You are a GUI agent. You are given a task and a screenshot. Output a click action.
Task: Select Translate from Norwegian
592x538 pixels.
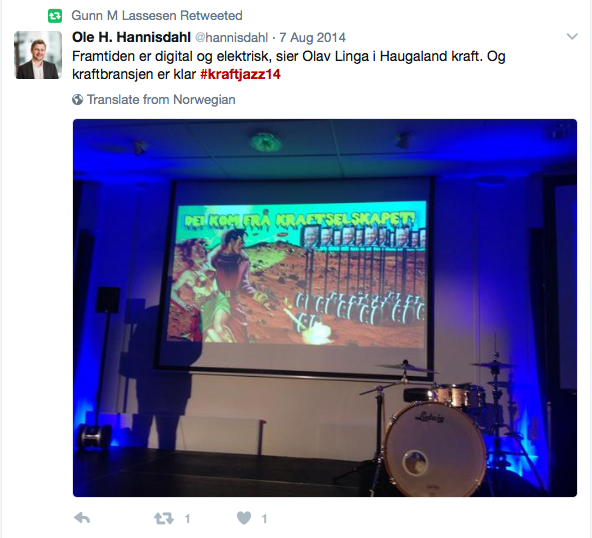[x=161, y=100]
